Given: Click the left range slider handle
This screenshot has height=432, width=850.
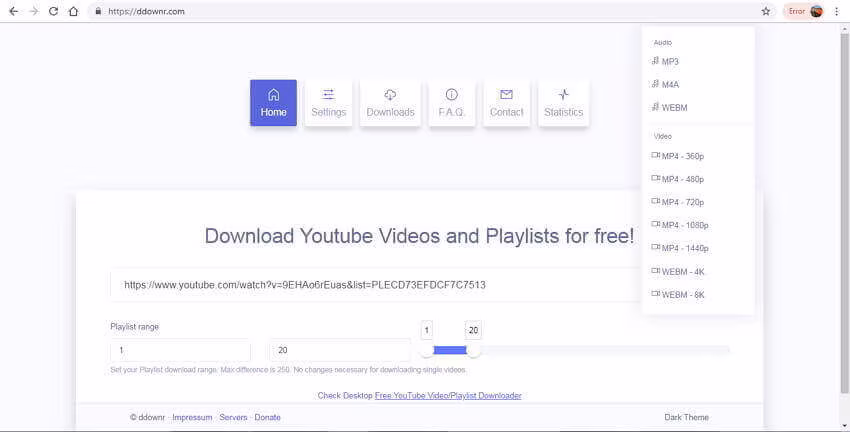Looking at the screenshot, I should 427,351.
